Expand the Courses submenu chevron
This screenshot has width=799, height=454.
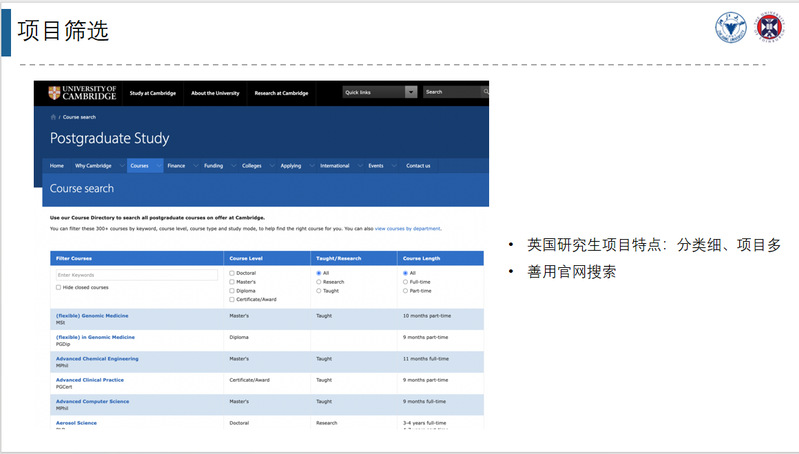(158, 166)
